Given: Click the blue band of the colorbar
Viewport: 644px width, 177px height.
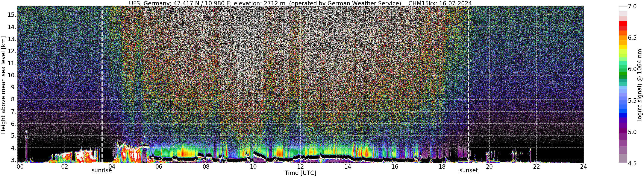Looking at the screenshot, I should point(623,115).
